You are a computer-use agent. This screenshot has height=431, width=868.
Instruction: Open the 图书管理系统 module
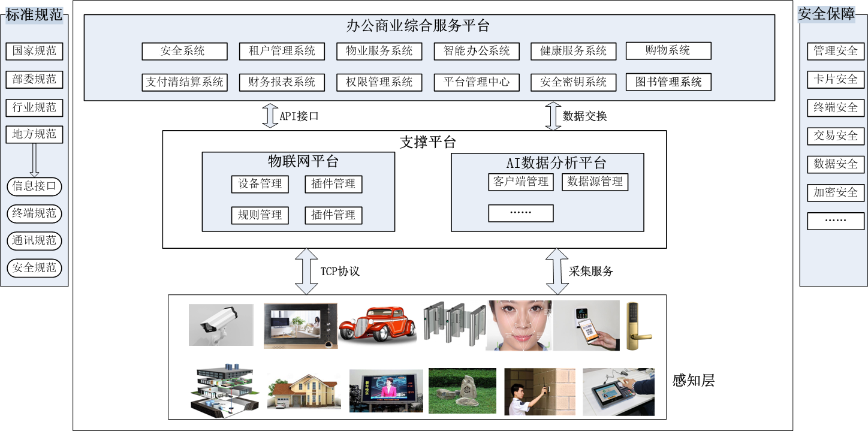[x=669, y=82]
